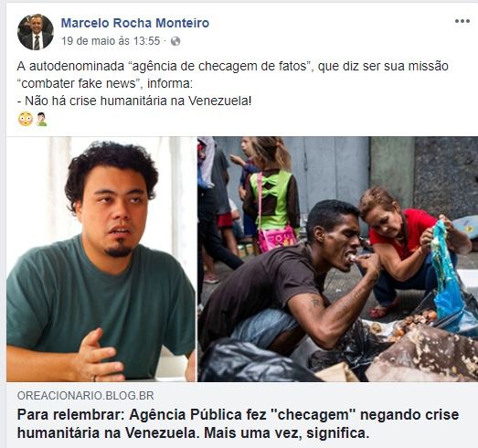Image resolution: width=478 pixels, height=448 pixels.
Task: Open the article headline about Agência Pública
Action: point(238,423)
